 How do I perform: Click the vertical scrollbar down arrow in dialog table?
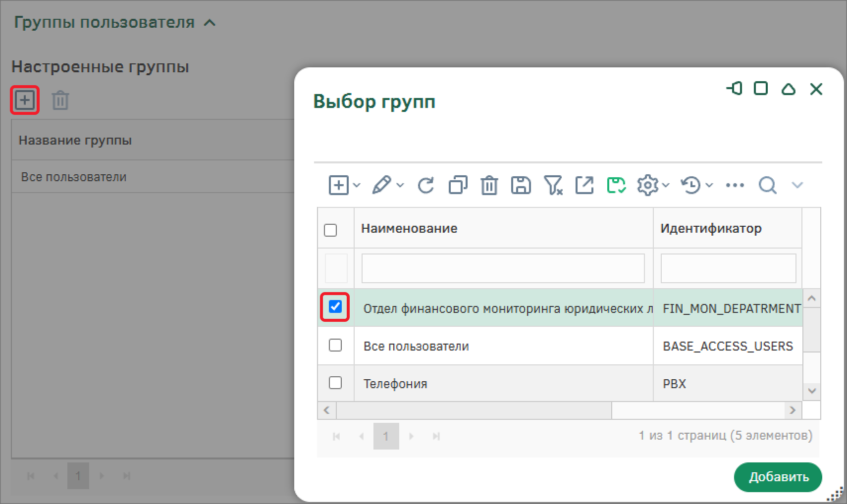click(x=811, y=391)
